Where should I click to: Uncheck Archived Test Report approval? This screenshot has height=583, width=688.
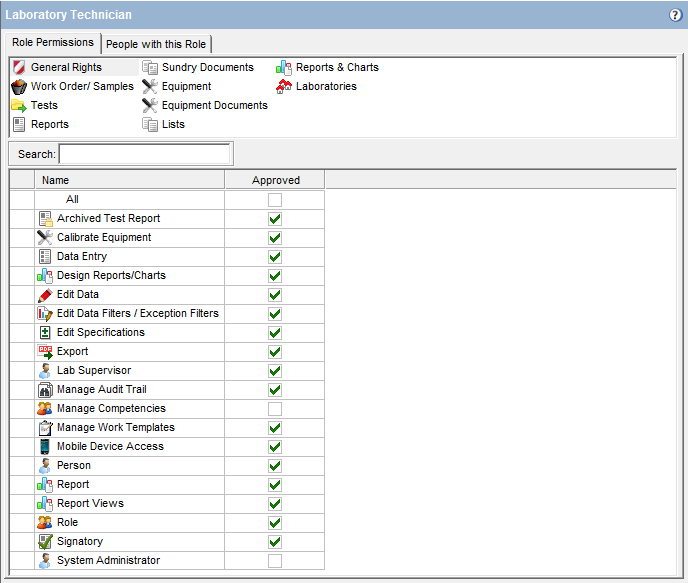click(275, 219)
